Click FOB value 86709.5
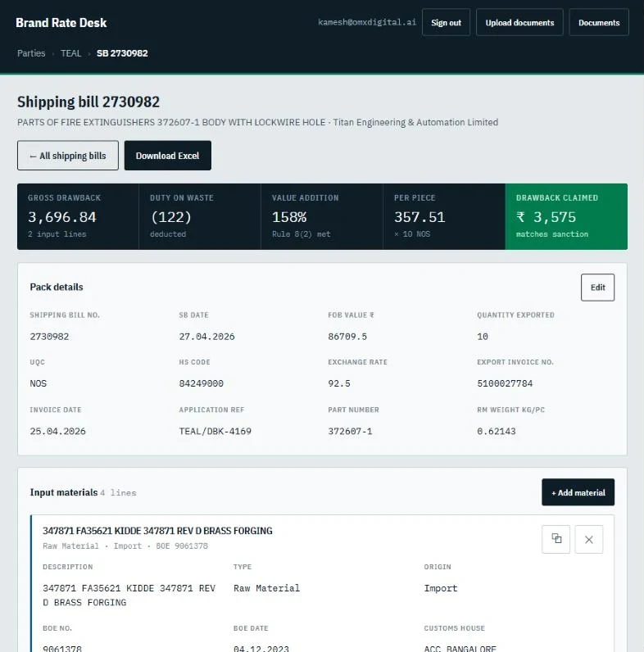This screenshot has height=652, width=644. coord(347,337)
